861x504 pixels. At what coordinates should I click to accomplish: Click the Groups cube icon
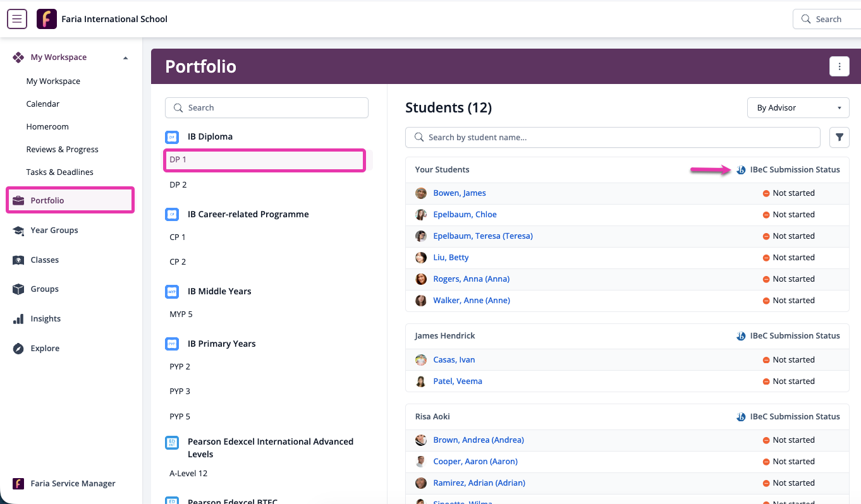(18, 289)
